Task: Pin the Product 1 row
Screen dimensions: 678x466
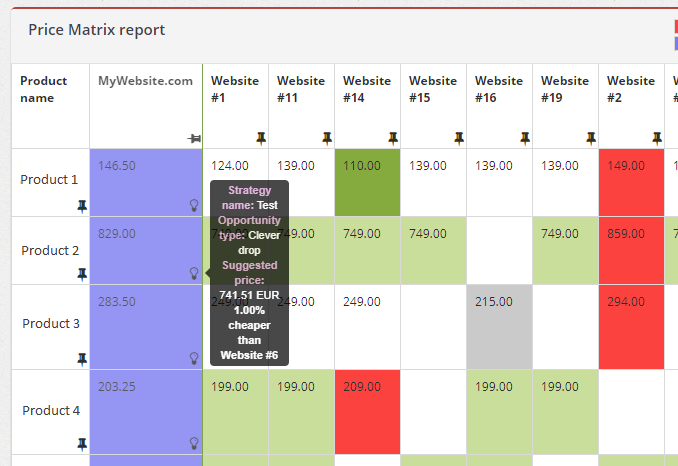Action: 82,207
